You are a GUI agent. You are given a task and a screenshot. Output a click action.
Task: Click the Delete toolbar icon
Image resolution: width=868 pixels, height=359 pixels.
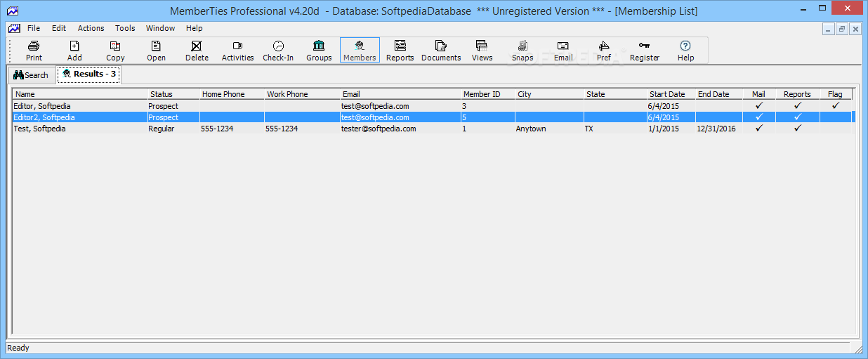[x=197, y=51]
